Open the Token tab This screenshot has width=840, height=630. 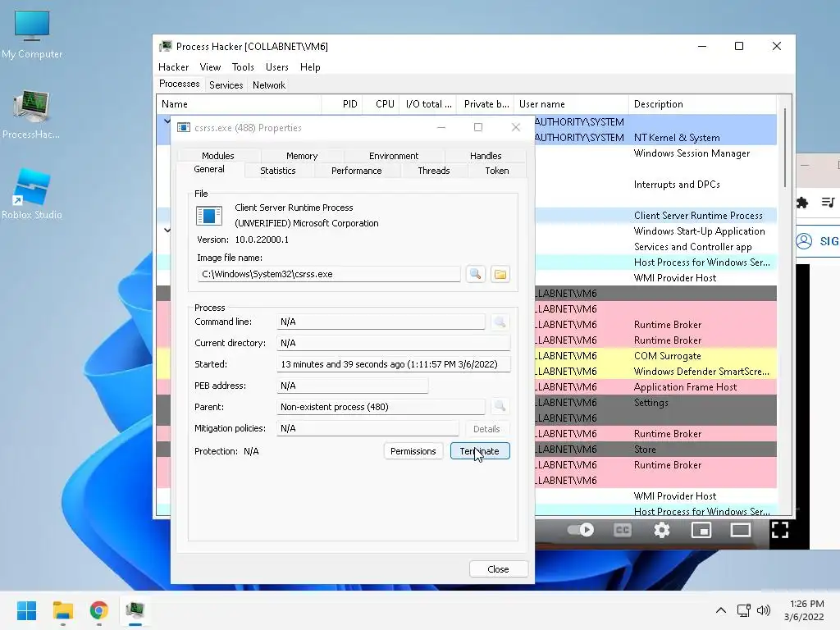click(497, 171)
